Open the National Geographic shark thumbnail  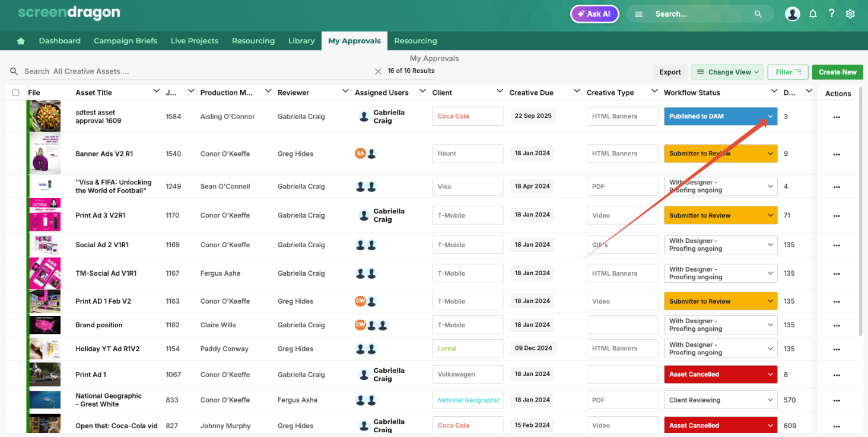45,400
